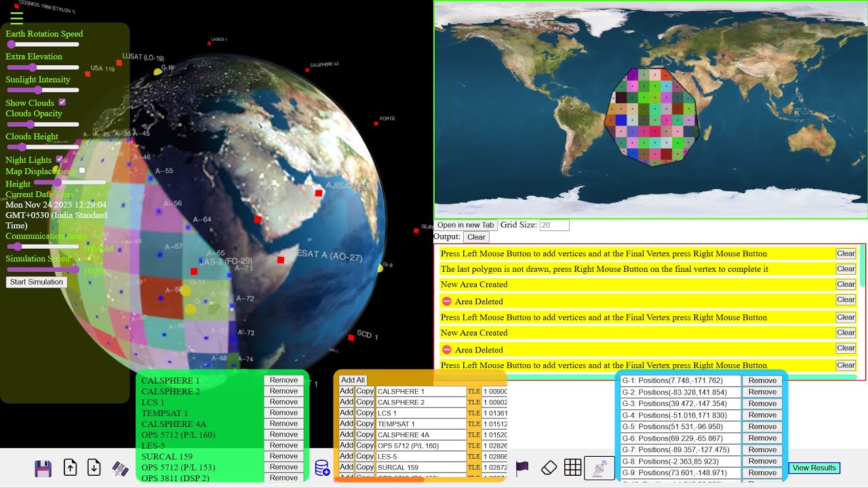
Task: Remove ground station G-1
Action: [x=762, y=381]
